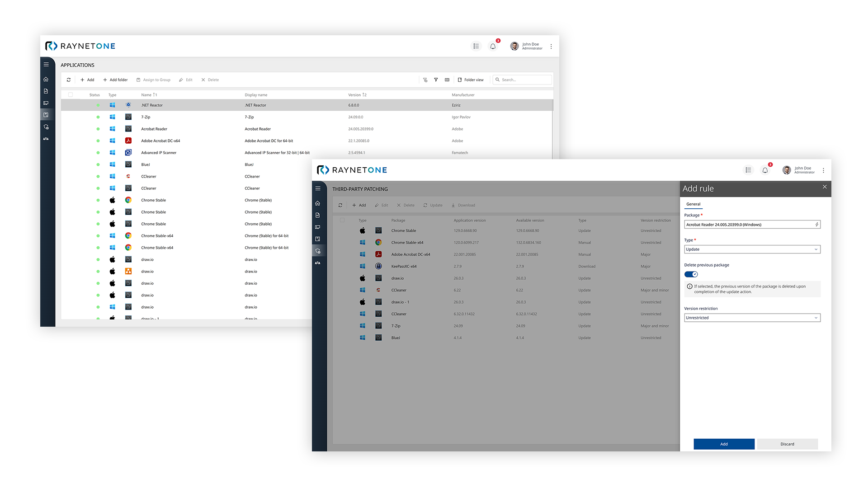
Task: Refresh the Third-Party Patching list
Action: 340,205
